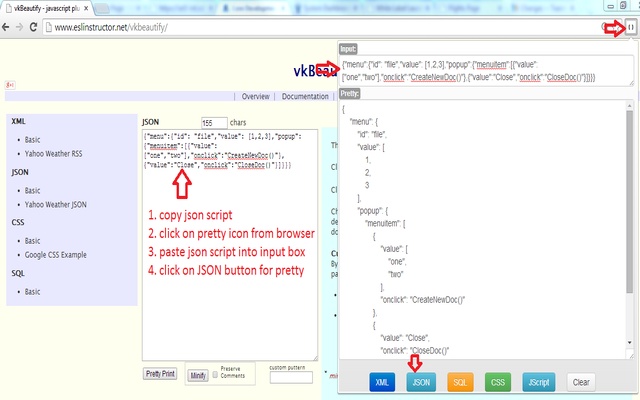This screenshot has height=400, width=640.
Task: Click the custom pattern input field
Action: [x=291, y=378]
